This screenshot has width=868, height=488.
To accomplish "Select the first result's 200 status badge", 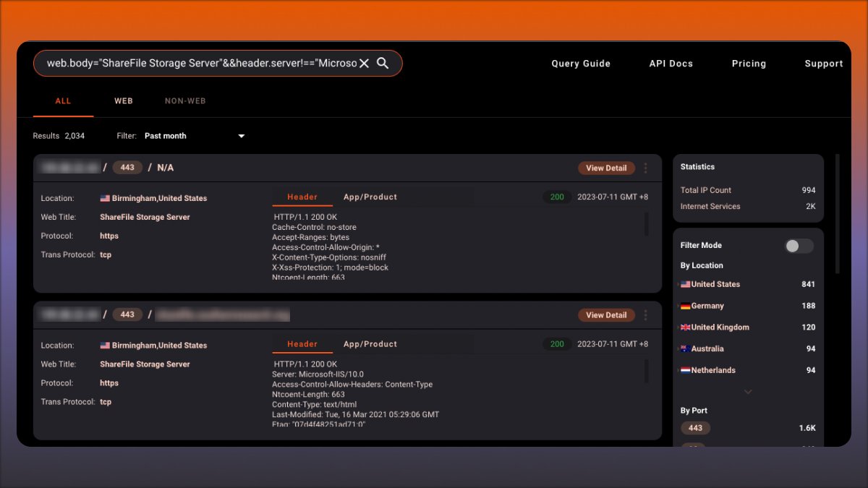I will (x=557, y=197).
